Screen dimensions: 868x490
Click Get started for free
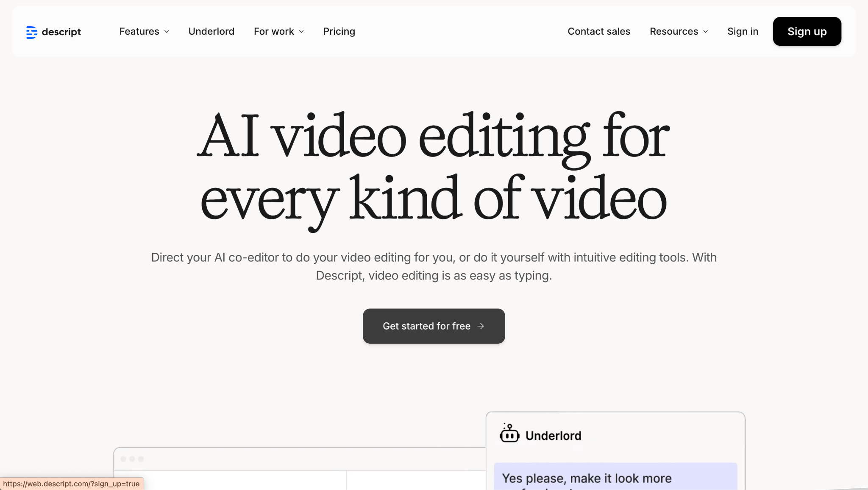pyautogui.click(x=433, y=326)
